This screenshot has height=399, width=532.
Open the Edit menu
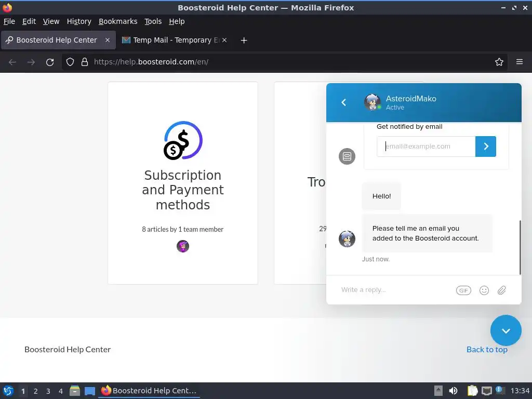click(29, 21)
